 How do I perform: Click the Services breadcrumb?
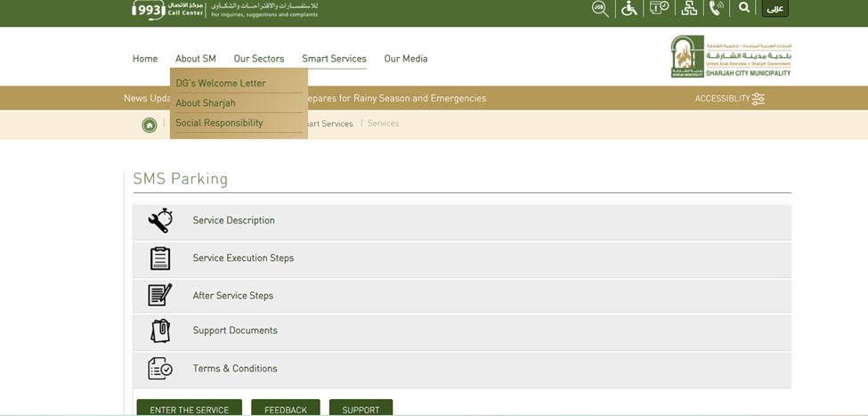pos(383,124)
